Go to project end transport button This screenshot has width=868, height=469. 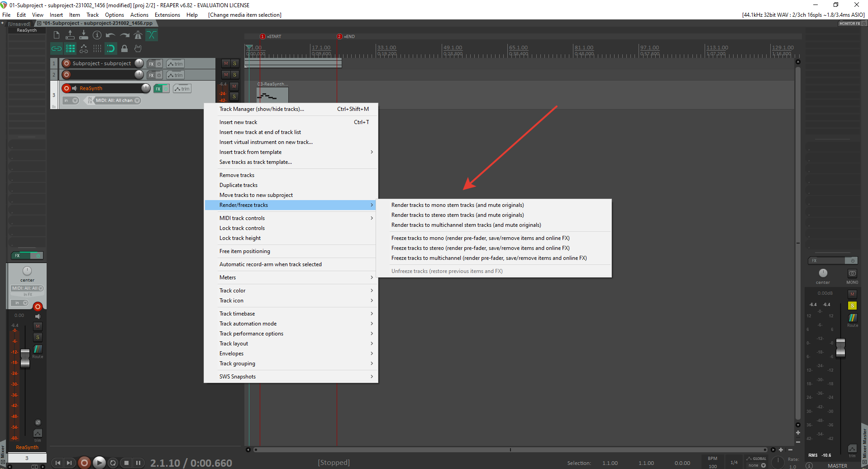point(69,463)
